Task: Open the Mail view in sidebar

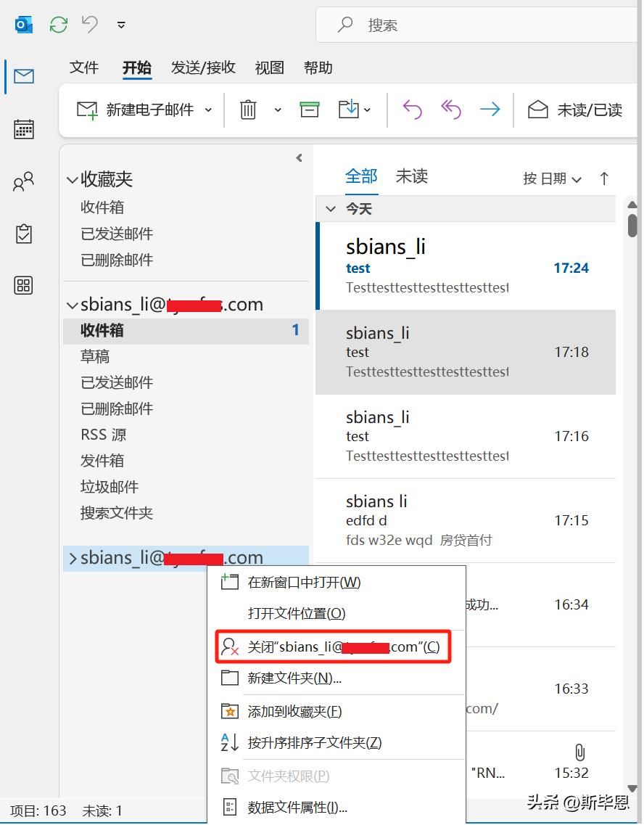Action: point(24,76)
